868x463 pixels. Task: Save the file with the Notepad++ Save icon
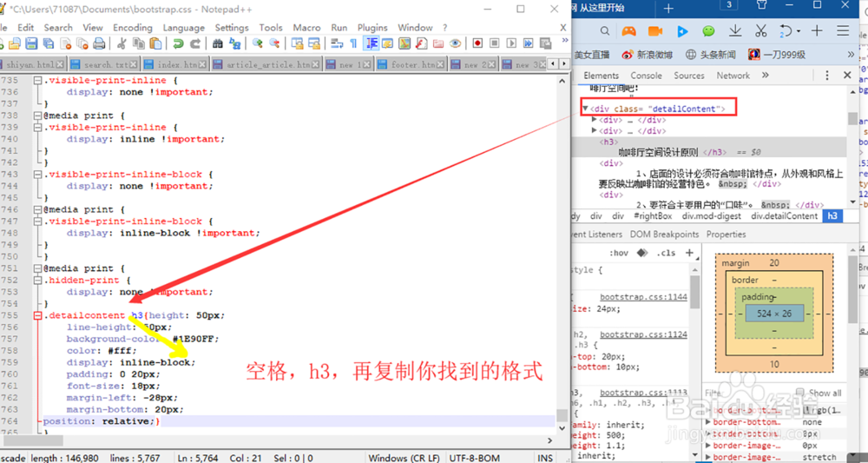[31, 43]
